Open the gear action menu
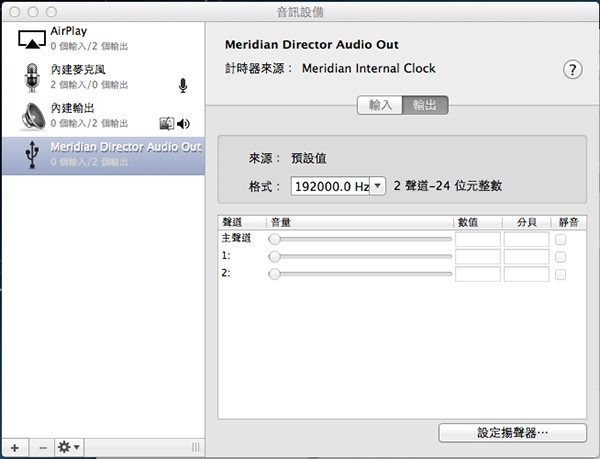Screen dimensions: 600x459 pyautogui.click(x=69, y=447)
